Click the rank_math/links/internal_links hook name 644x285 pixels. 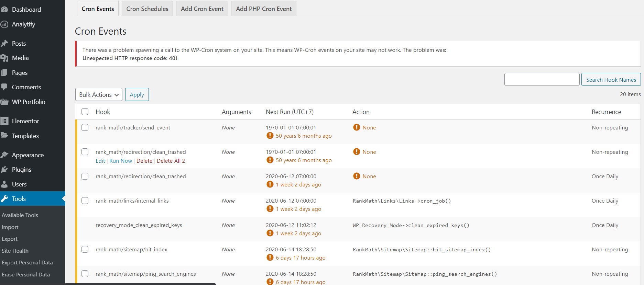coord(132,201)
